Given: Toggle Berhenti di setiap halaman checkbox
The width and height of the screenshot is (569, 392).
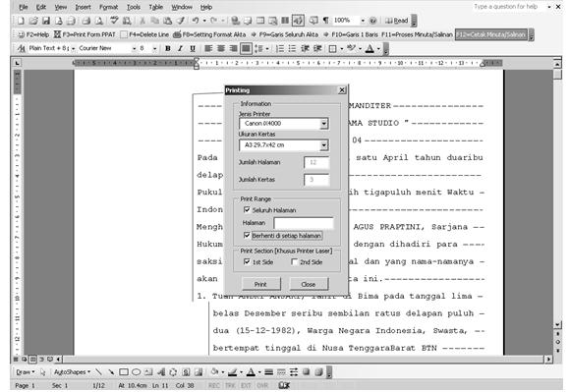Looking at the screenshot, I should coord(247,236).
